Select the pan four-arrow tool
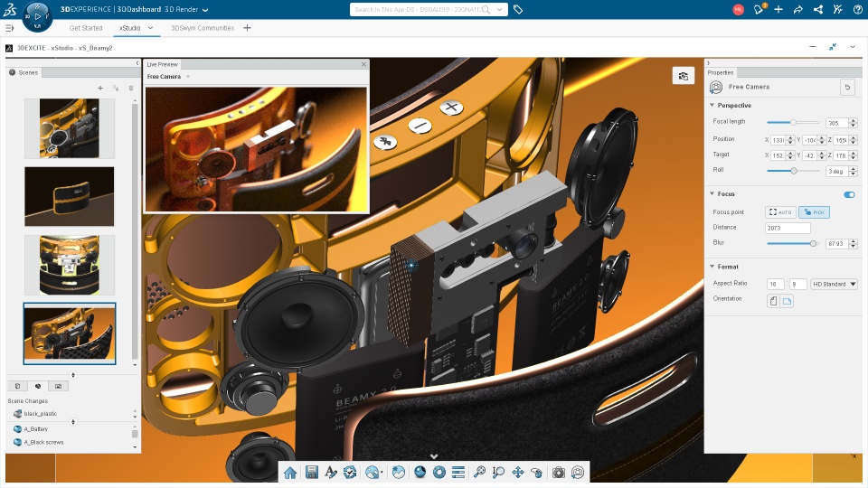Screen dimensions: 868x488 pos(517,472)
